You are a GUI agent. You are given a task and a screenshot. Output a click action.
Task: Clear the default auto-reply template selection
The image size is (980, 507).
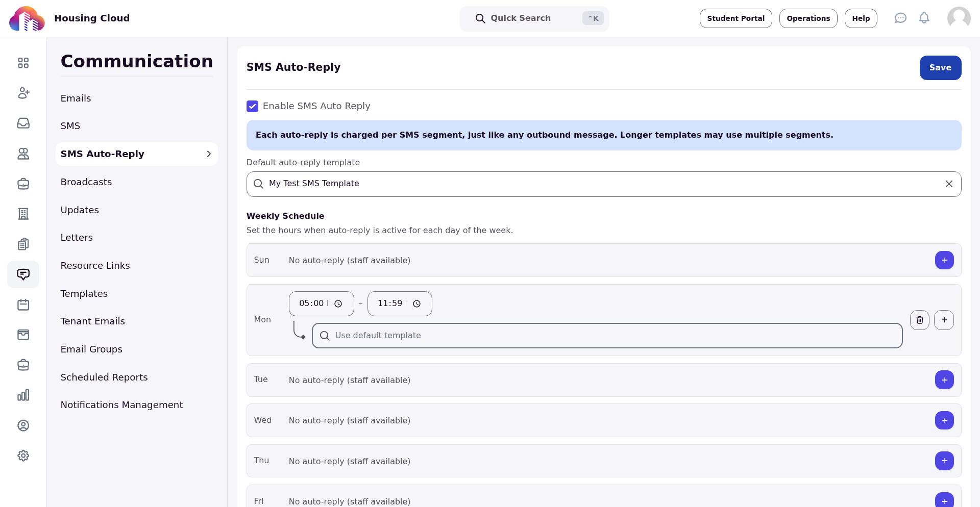(x=948, y=184)
